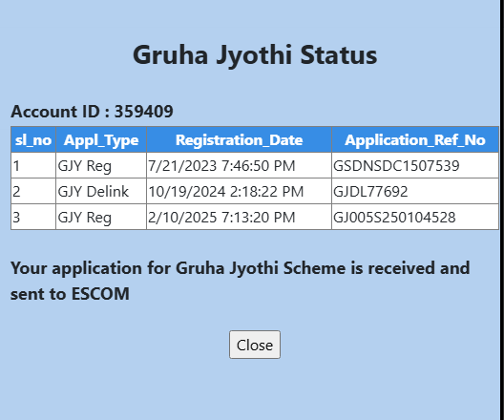Click serial number 1 cell
Screen dimensions: 504x420
pyautogui.click(x=33, y=165)
